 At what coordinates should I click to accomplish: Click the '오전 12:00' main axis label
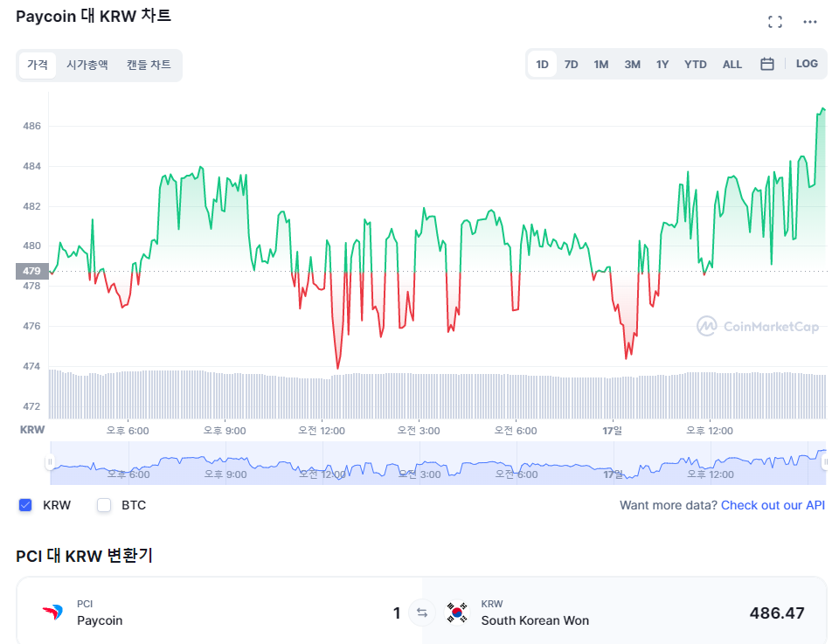(322, 431)
